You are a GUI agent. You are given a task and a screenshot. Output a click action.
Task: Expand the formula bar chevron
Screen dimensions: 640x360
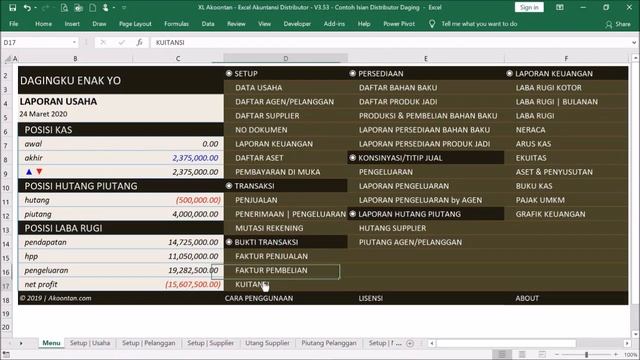click(634, 42)
